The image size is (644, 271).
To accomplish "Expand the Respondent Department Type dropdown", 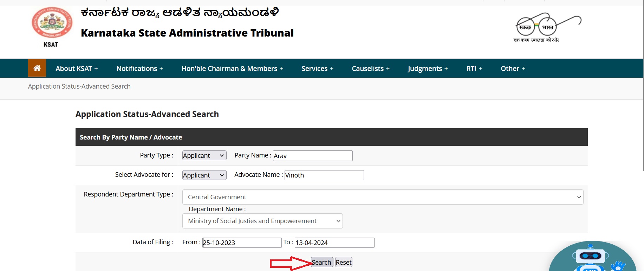I will (x=382, y=197).
